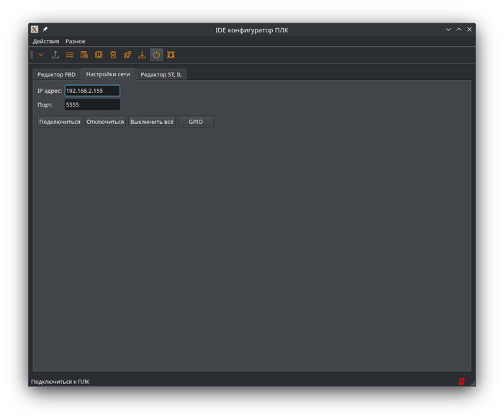The width and height of the screenshot is (504, 420).
Task: Open the Разное menu
Action: (x=75, y=41)
